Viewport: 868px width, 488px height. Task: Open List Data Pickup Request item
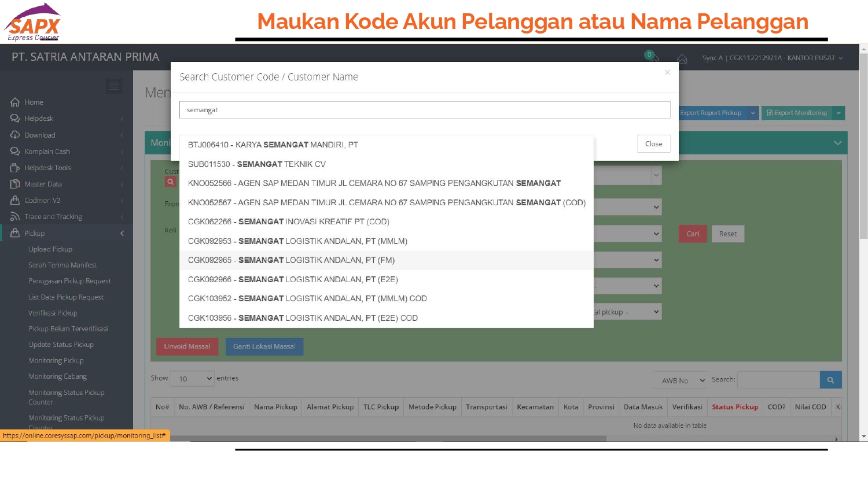(66, 297)
